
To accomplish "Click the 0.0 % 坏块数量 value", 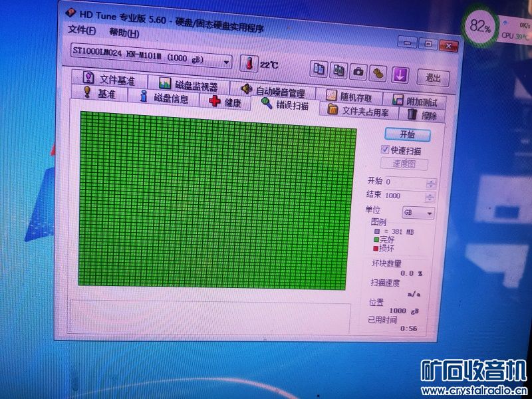I will pos(411,273).
